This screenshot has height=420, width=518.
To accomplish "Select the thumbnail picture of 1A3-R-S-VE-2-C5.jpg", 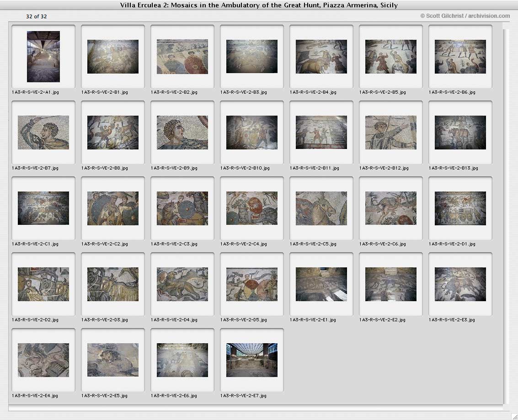I will [321, 208].
